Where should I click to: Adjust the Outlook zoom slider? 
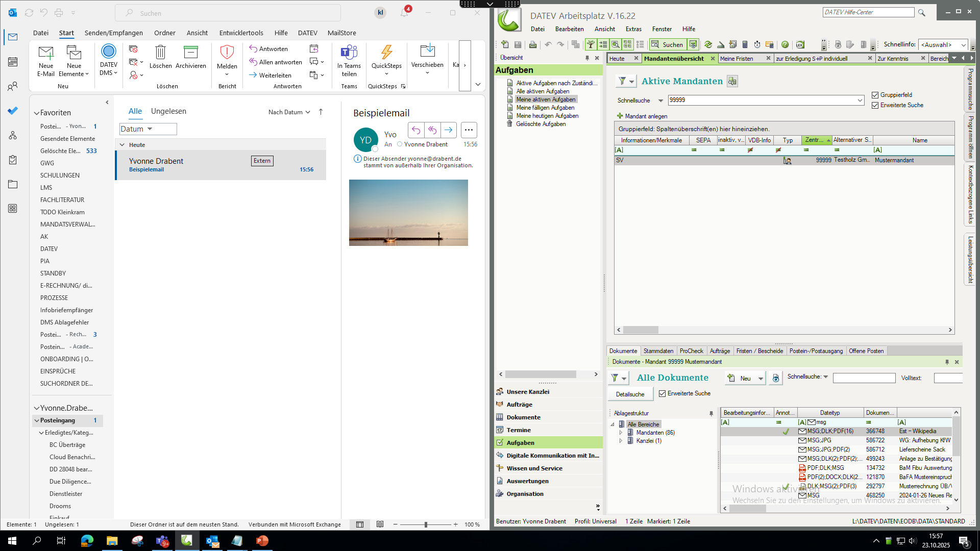(426, 524)
